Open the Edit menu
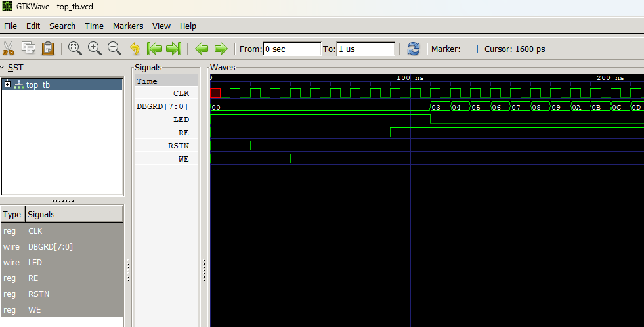This screenshot has width=644, height=327. click(x=33, y=26)
